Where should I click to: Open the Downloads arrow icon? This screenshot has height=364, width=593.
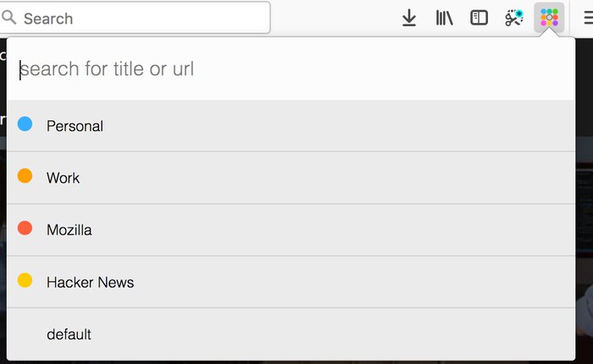click(409, 18)
